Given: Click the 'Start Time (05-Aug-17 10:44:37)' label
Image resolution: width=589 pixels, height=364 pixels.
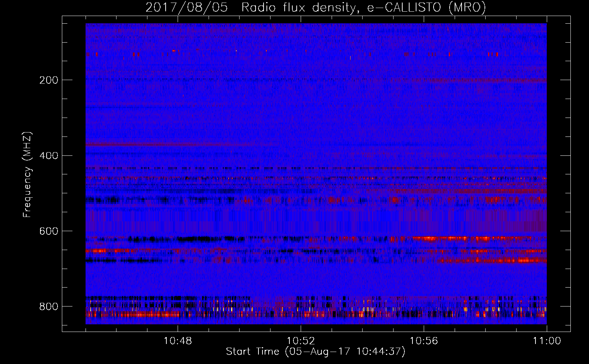Looking at the screenshot, I should point(316,352).
